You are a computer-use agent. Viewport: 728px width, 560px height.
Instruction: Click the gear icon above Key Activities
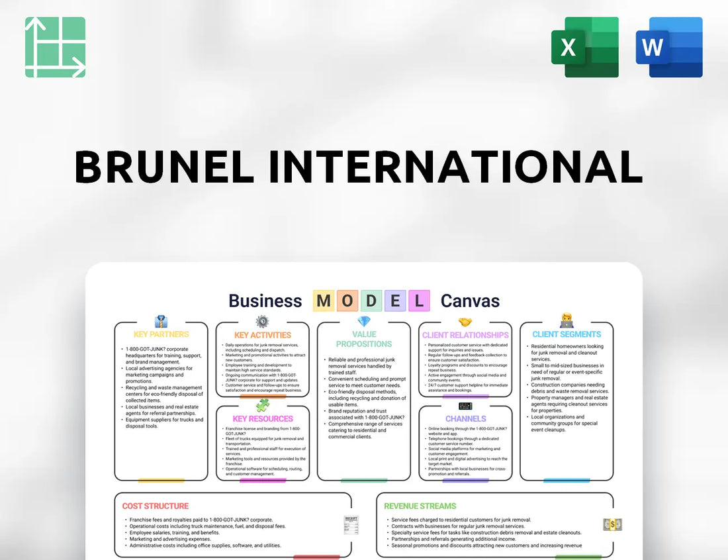262,321
